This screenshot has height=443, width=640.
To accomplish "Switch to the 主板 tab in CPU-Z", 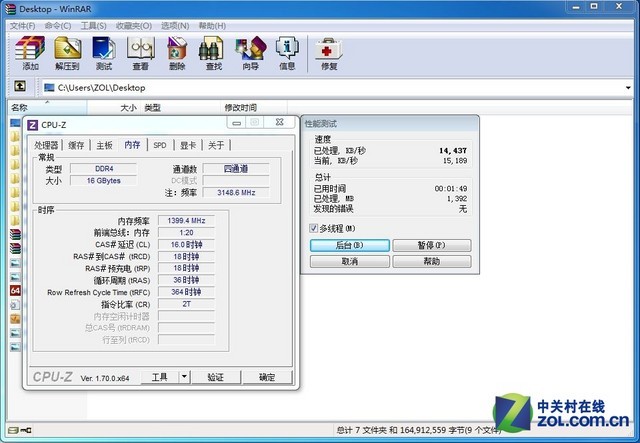I will coord(104,145).
